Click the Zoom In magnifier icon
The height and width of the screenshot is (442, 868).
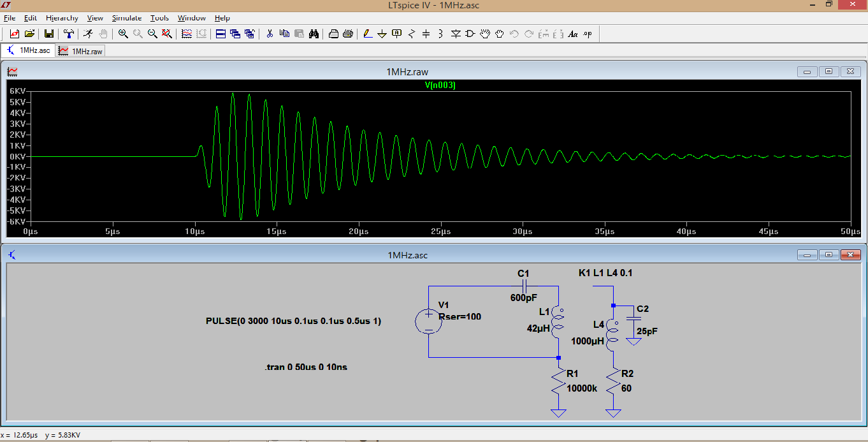tap(123, 34)
